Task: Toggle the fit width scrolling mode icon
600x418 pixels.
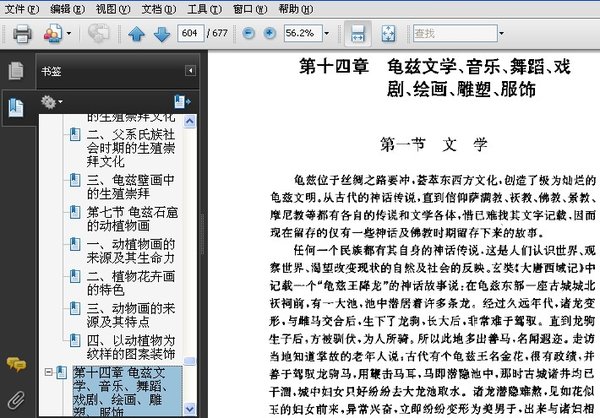Action: coord(358,33)
